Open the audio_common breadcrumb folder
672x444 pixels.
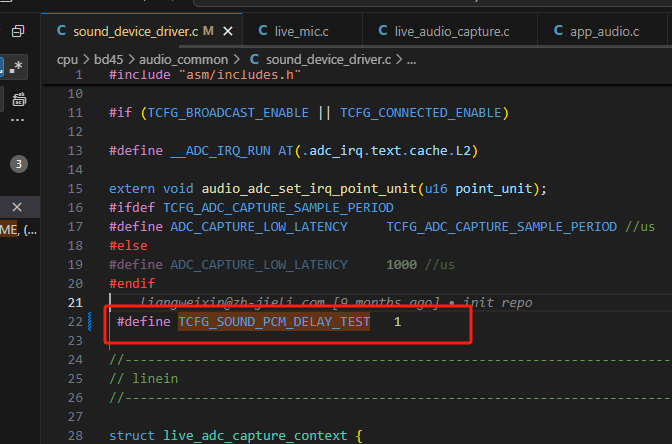[183, 60]
